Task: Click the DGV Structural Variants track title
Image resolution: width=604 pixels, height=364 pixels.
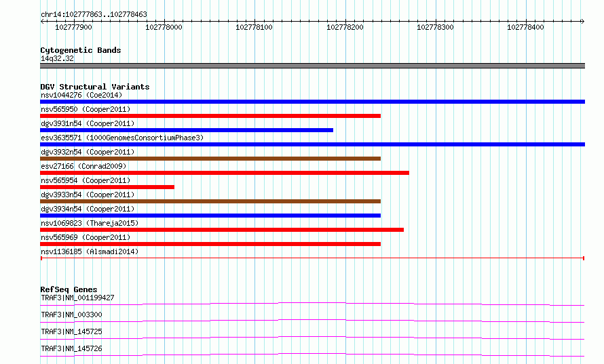Action: click(95, 87)
